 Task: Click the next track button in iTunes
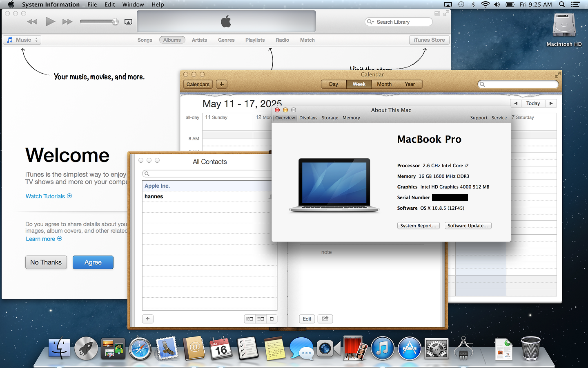[x=67, y=21]
